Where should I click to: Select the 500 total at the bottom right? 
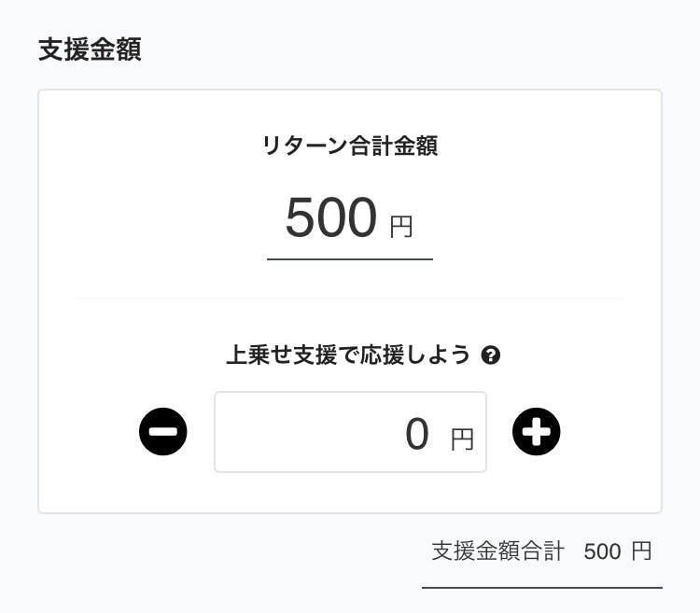602,552
